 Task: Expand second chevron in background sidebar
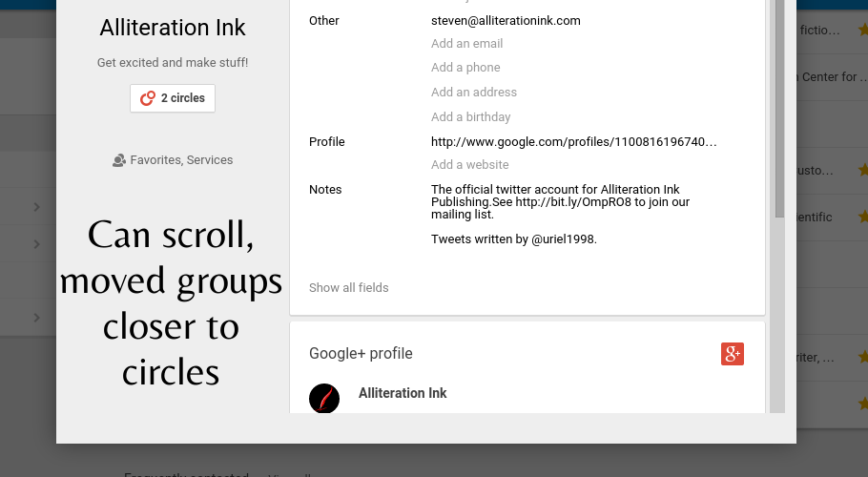36,244
